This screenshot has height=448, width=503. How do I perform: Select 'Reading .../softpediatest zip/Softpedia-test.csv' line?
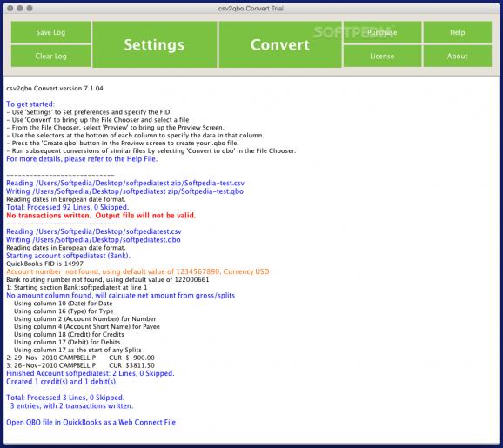tap(125, 183)
